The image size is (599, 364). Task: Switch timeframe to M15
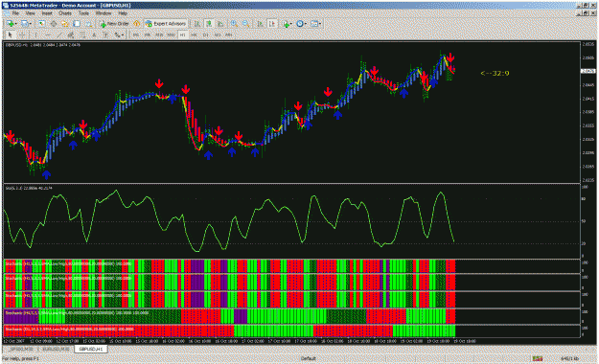[159, 34]
